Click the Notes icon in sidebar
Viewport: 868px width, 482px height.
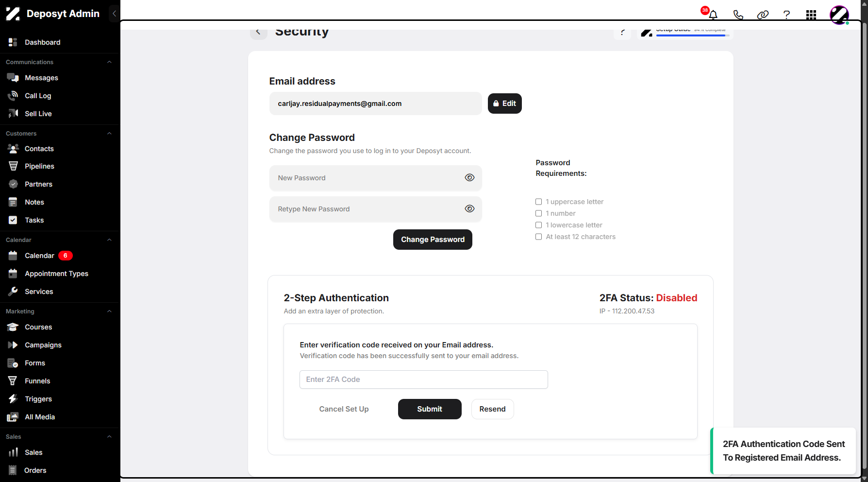click(x=13, y=202)
